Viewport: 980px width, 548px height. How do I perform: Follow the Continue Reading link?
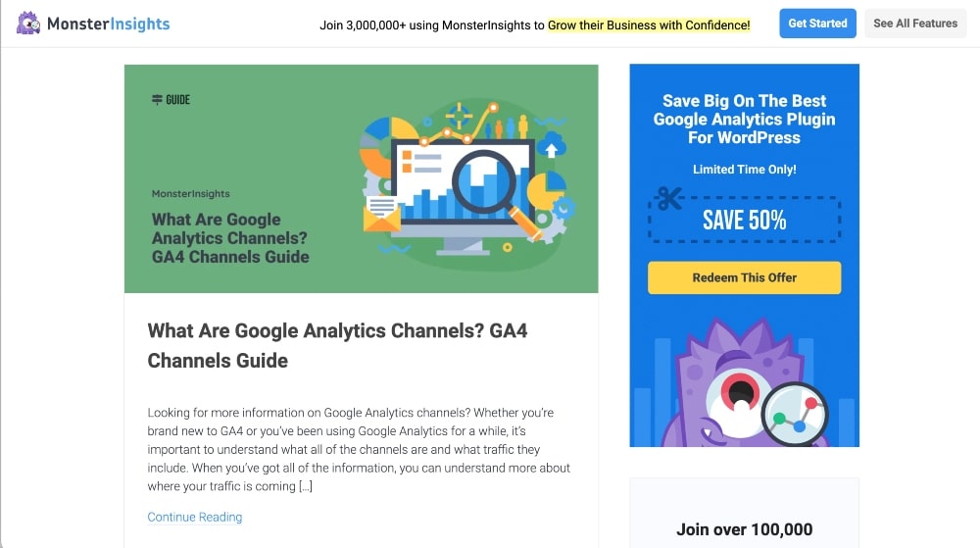[x=195, y=517]
